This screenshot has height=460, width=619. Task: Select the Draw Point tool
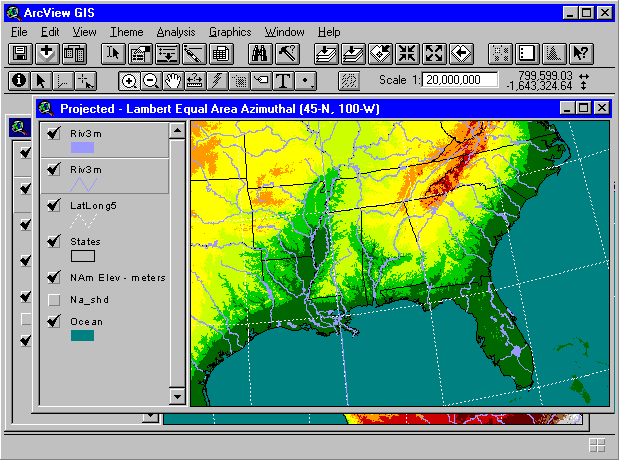(x=305, y=81)
